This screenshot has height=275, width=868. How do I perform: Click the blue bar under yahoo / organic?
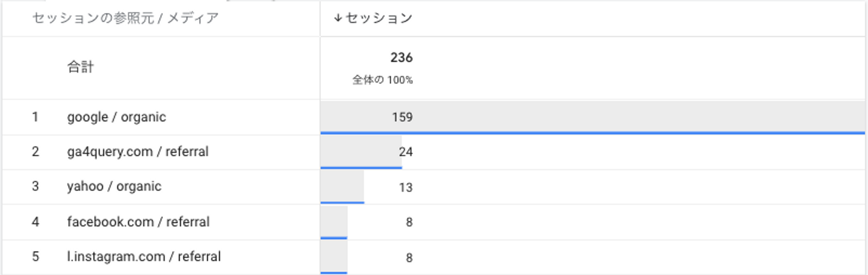point(342,202)
